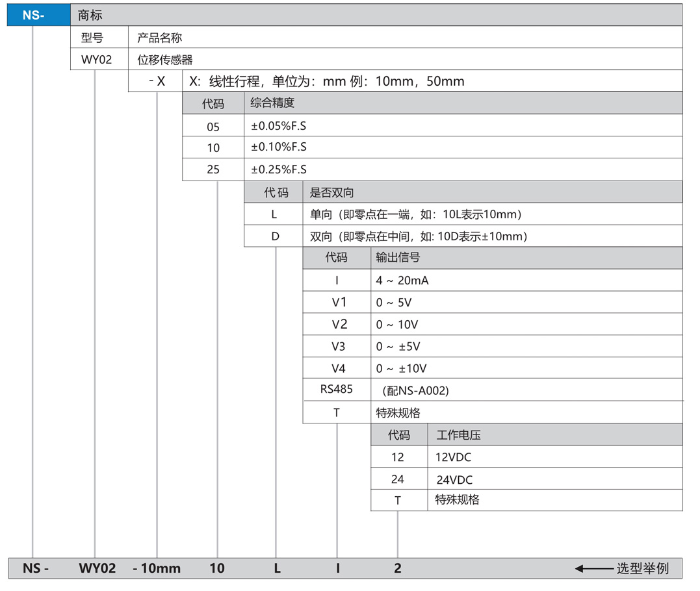Select the 商标 header cell
The height and width of the screenshot is (591, 700).
376,15
